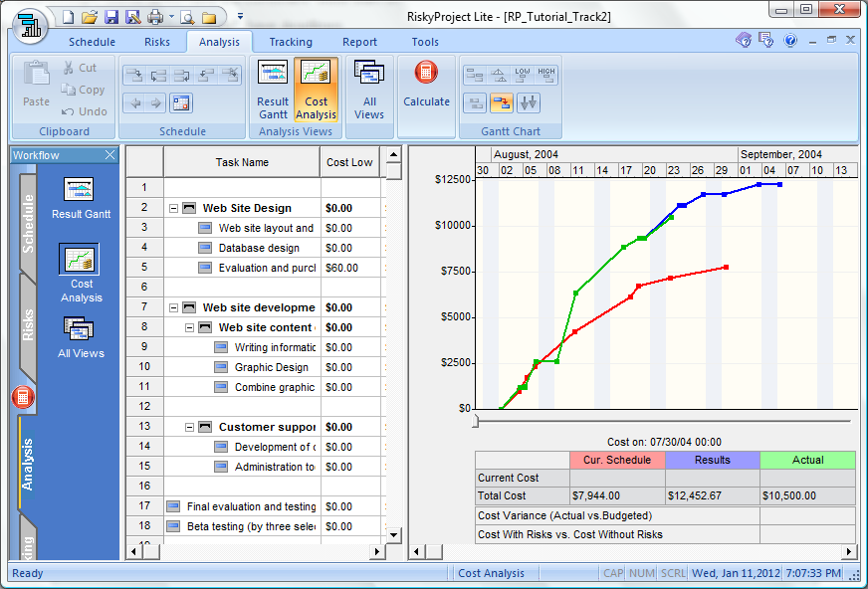Select Cost Analysis in the ribbon
This screenshot has width=868, height=589.
pyautogui.click(x=317, y=90)
